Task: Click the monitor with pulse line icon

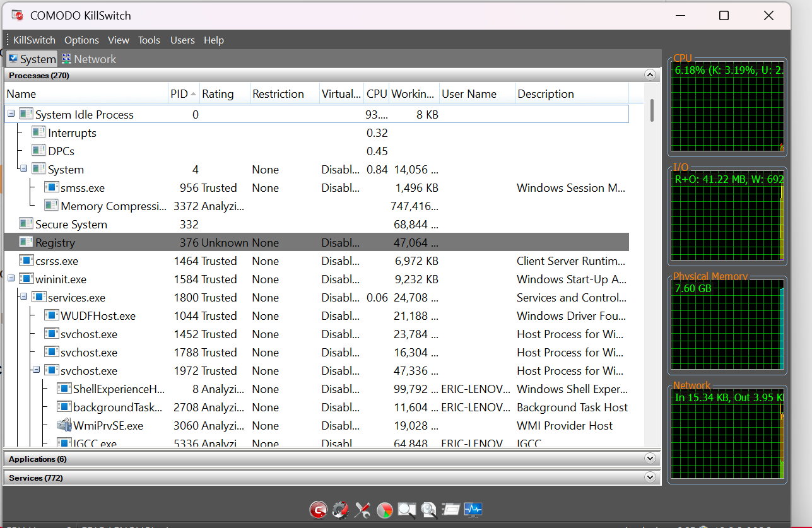Action: [x=473, y=509]
